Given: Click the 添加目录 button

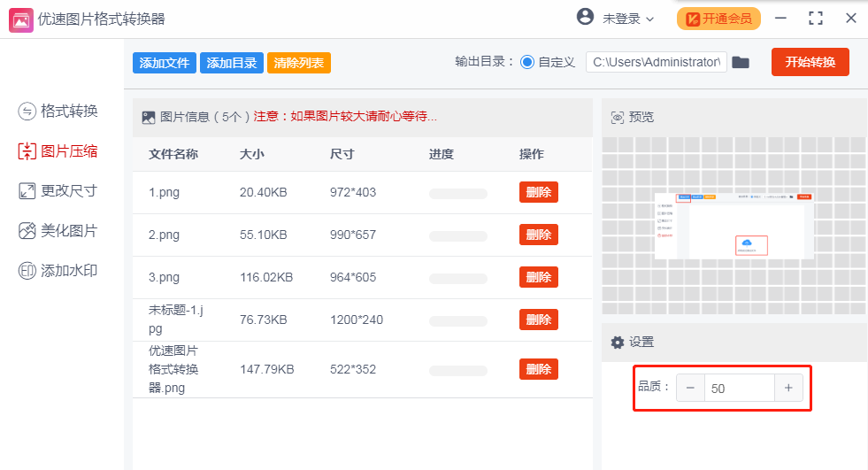Looking at the screenshot, I should [x=232, y=63].
